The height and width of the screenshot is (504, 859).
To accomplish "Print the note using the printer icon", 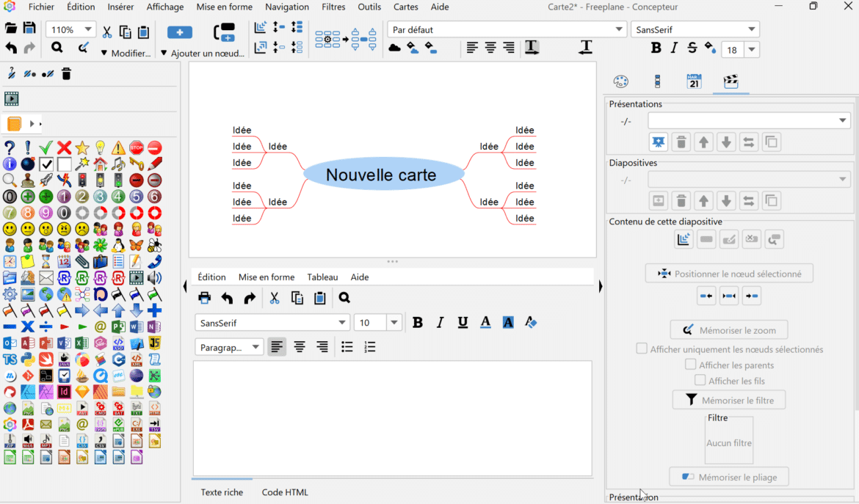I will 205,298.
